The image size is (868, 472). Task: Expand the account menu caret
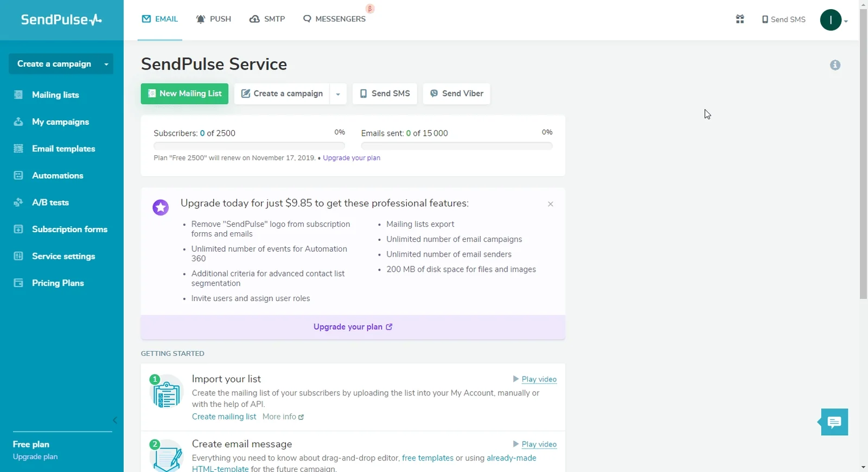(x=846, y=21)
